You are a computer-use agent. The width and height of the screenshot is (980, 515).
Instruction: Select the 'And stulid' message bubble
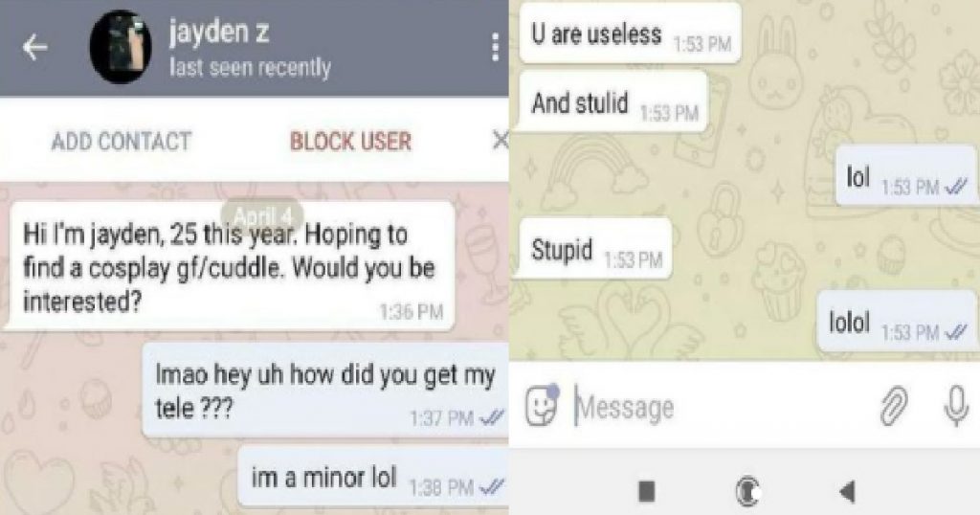coord(613,103)
